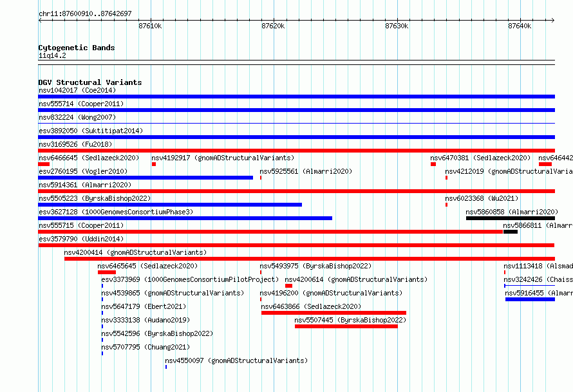Image resolution: width=573 pixels, height=392 pixels.
Task: Click nsv5860858 (Almarri2020) label
Action: (x=512, y=212)
